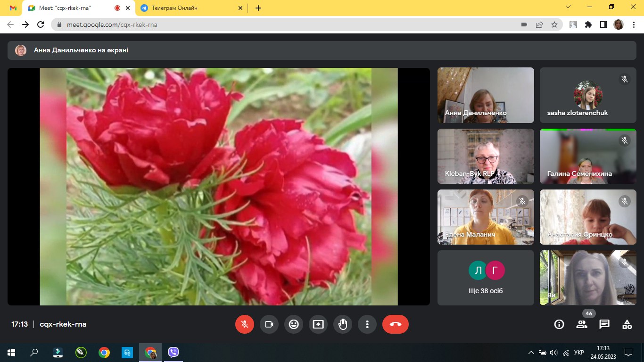This screenshot has width=644, height=362.
Task: Open the 'Ще 38 осіб' tile
Action: (486, 278)
